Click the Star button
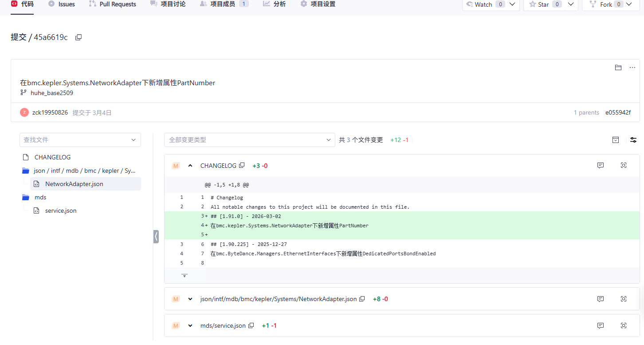644x345 pixels. click(x=539, y=4)
